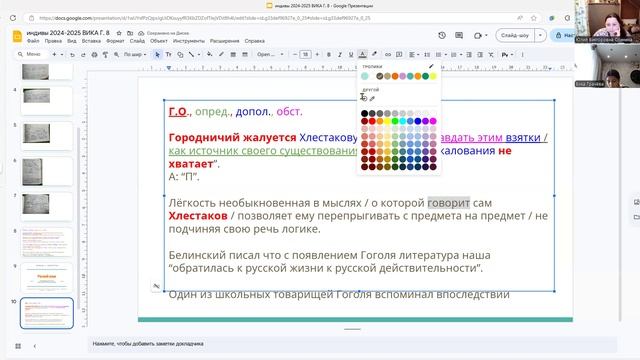
Task: Pick the black color swatch
Action: click(x=364, y=113)
